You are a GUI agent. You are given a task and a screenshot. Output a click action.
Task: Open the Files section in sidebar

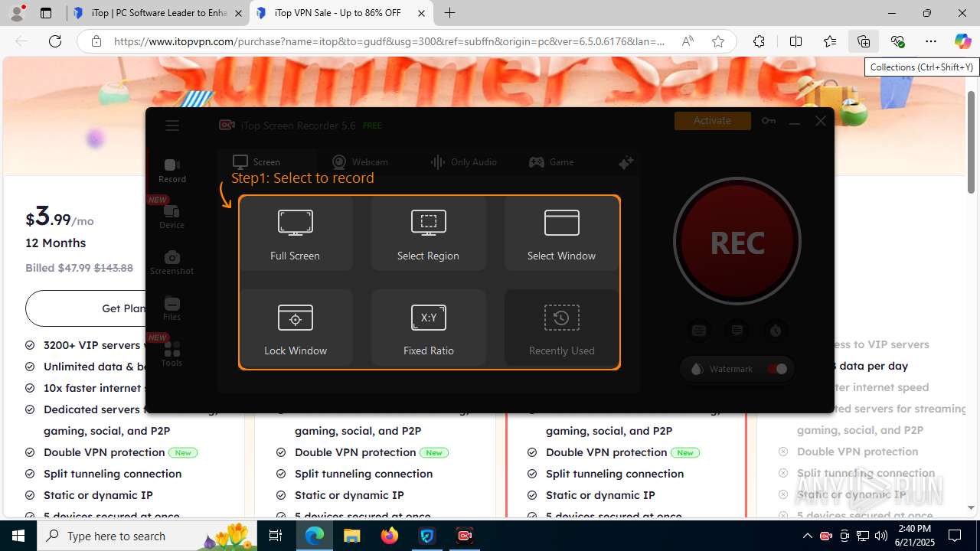pos(172,308)
